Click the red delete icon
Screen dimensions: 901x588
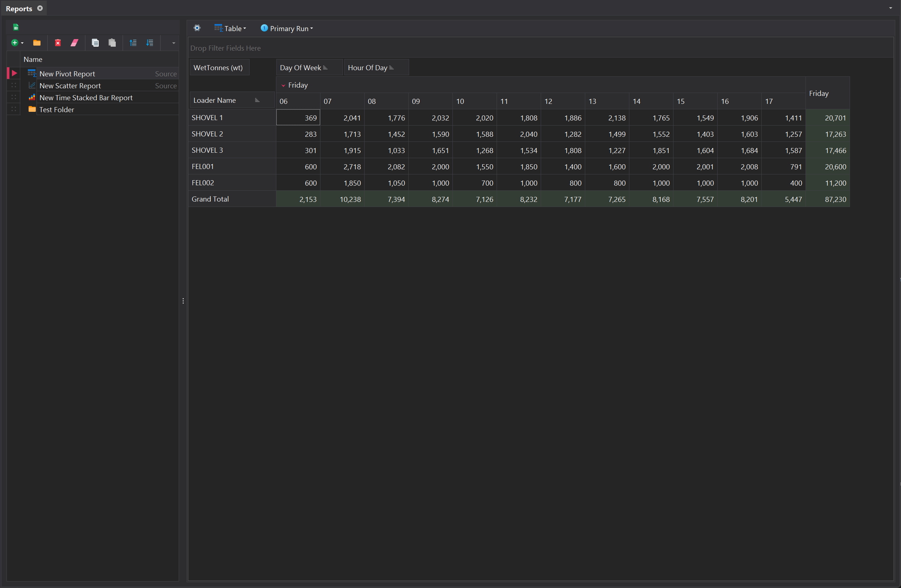click(x=58, y=43)
